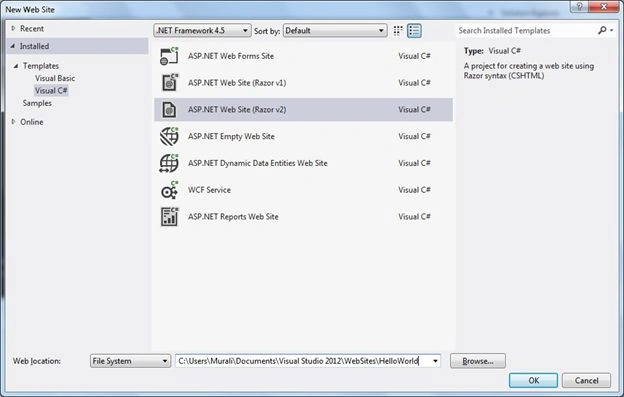Expand the Online node

click(13, 122)
